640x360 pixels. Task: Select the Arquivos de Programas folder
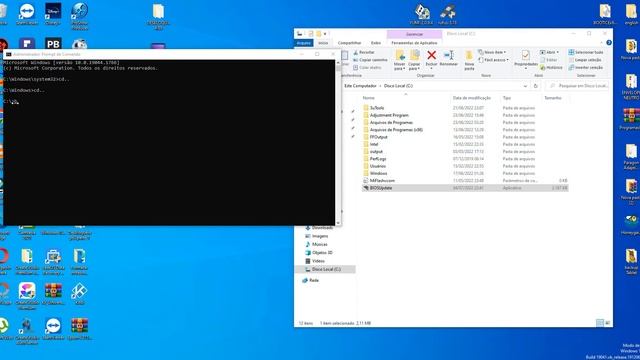click(x=391, y=123)
